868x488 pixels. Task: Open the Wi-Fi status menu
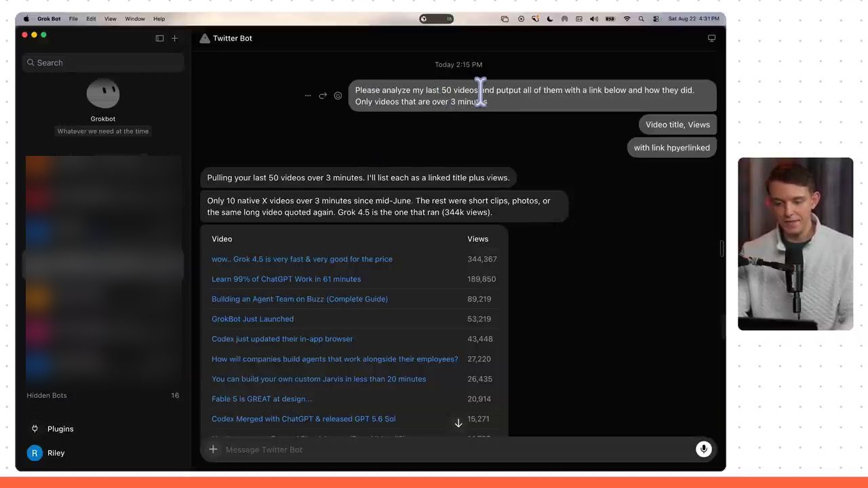click(627, 19)
